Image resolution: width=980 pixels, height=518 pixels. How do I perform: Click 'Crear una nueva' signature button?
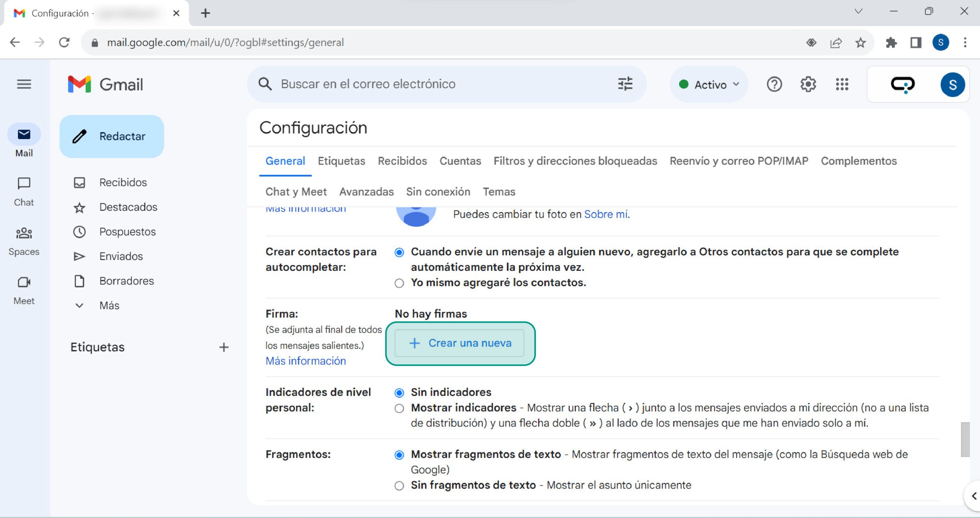(459, 343)
